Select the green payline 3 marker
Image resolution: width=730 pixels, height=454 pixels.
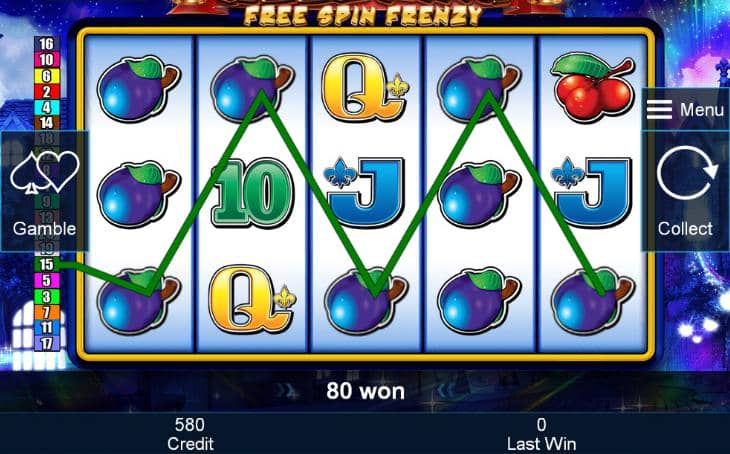(47, 296)
